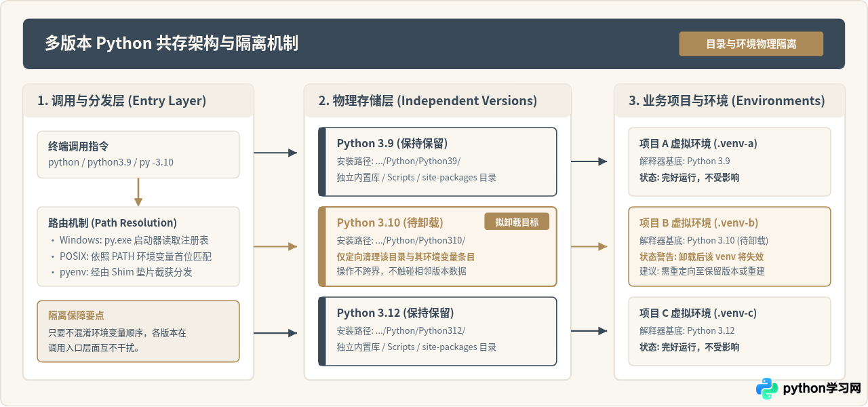Screen dimensions: 868x407
Task: Select header 2. 物理存储层 (Independent Versions)
Action: pos(428,101)
